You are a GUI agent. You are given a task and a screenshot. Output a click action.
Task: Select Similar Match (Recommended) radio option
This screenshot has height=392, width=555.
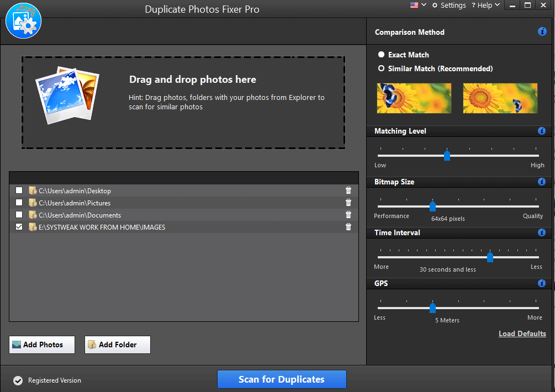pos(381,68)
